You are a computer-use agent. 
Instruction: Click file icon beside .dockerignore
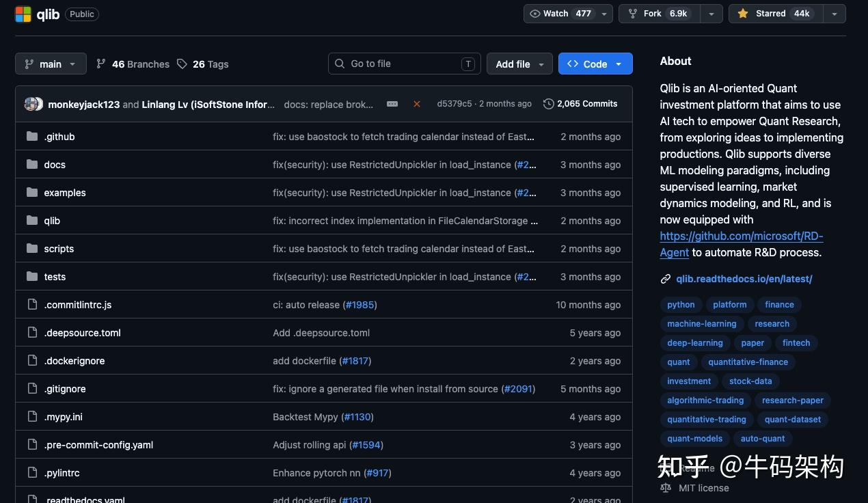(x=32, y=361)
